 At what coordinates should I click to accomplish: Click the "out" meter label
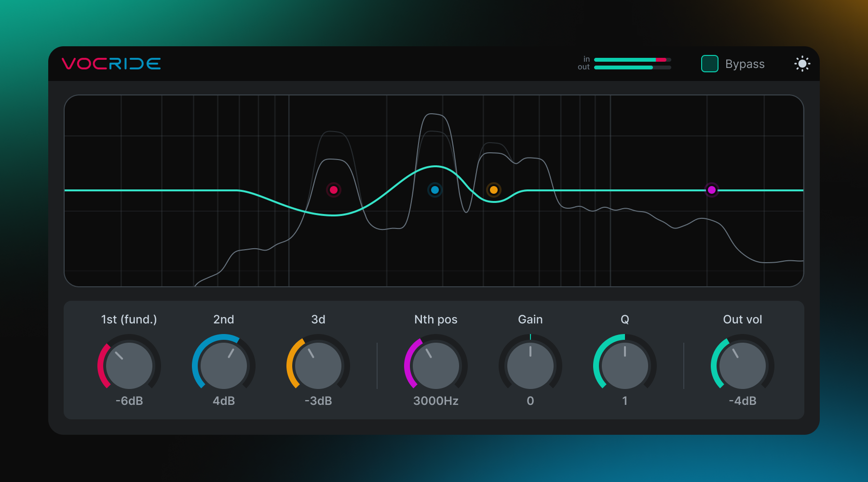[x=583, y=67]
